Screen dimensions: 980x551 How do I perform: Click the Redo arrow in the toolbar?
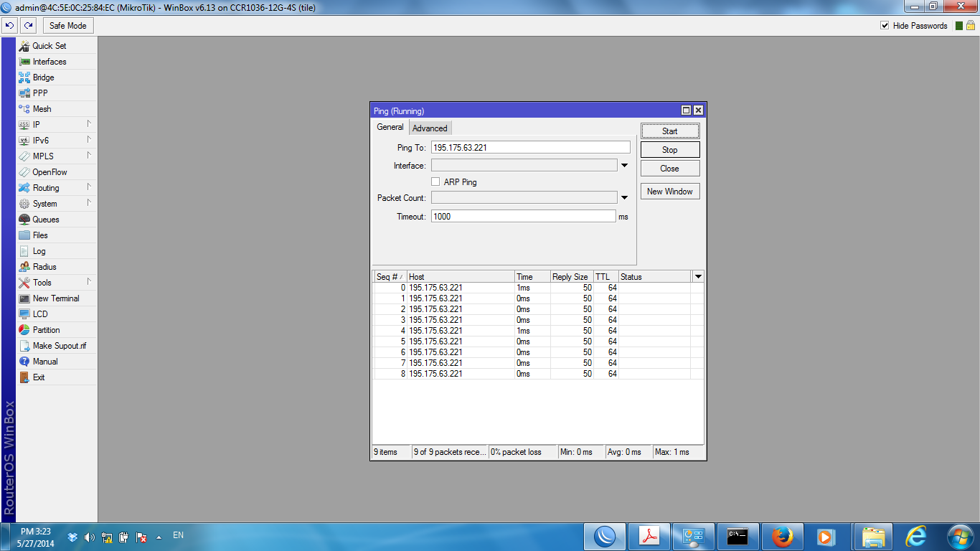[x=28, y=26]
